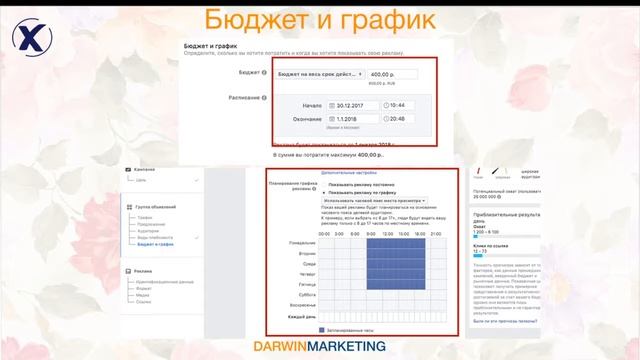Click the Кампания heading in the sidebar
Screen dimensions: 640x360
(x=144, y=169)
